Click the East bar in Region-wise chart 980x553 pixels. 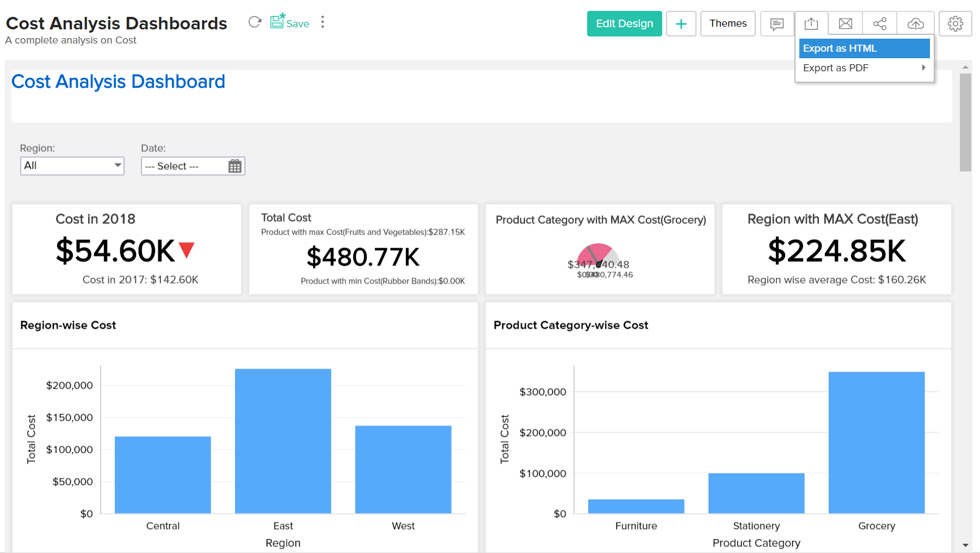click(283, 441)
